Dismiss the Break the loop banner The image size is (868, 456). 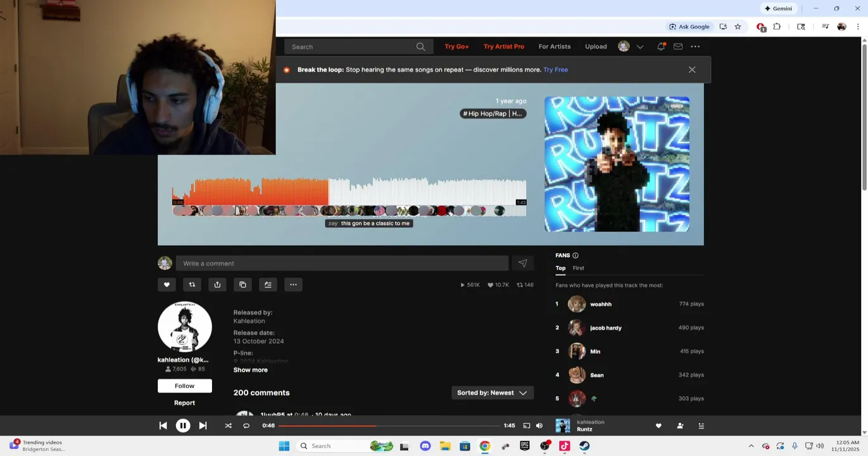pos(692,70)
